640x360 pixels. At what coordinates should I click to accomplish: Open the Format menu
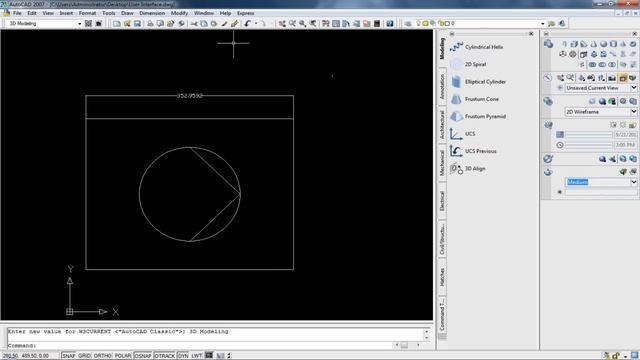pos(87,13)
